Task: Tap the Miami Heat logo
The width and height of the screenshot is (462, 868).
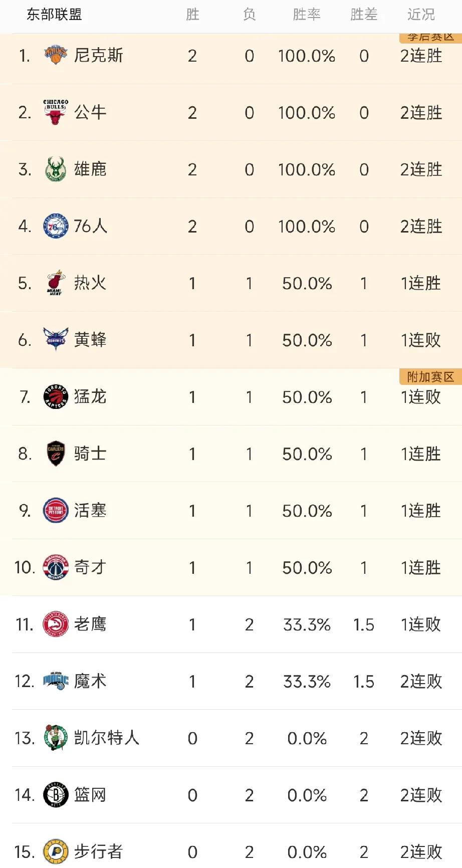Action: [56, 283]
